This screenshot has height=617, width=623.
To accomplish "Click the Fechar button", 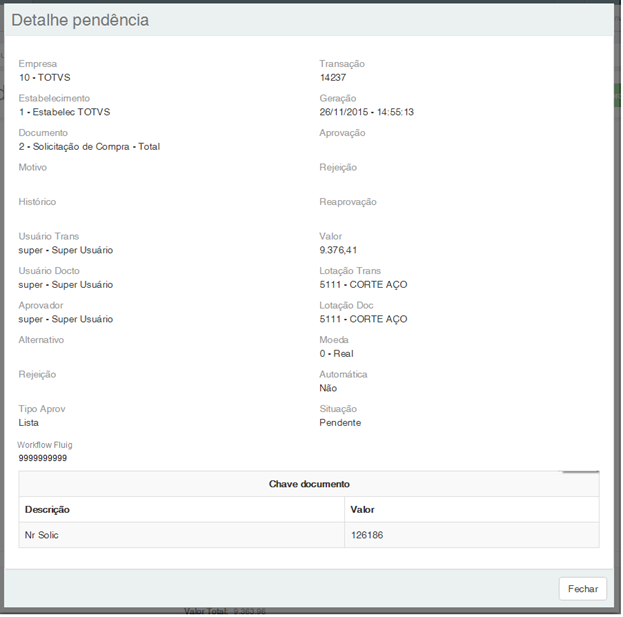I will [582, 589].
